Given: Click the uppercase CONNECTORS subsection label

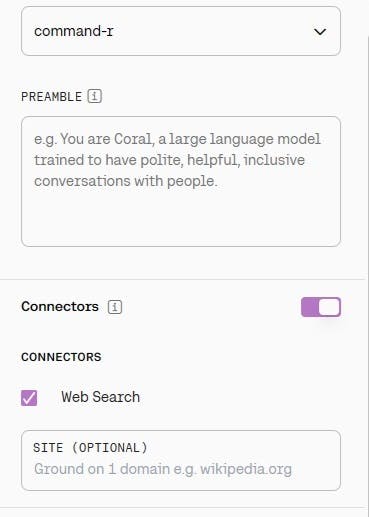Looking at the screenshot, I should 61,357.
